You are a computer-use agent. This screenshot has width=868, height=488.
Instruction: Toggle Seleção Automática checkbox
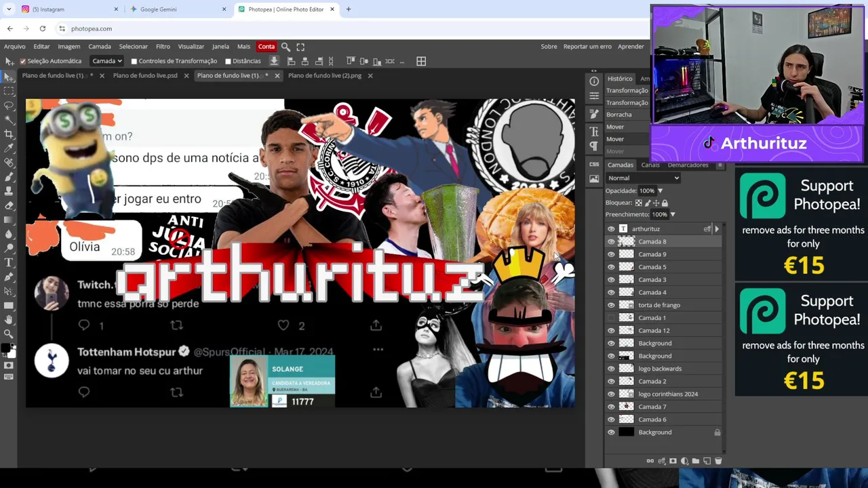pos(22,61)
